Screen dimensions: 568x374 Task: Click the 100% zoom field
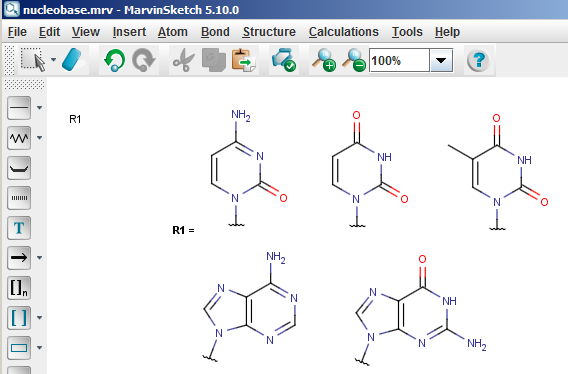coord(399,60)
